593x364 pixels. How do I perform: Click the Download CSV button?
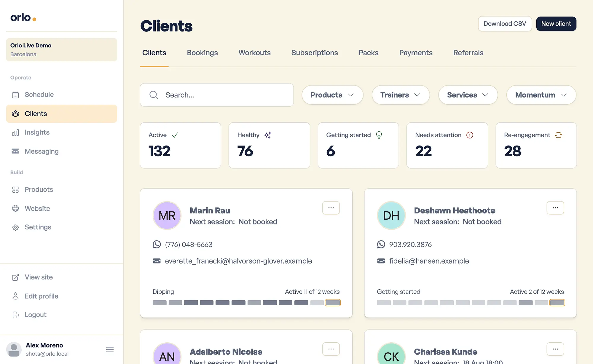(505, 24)
